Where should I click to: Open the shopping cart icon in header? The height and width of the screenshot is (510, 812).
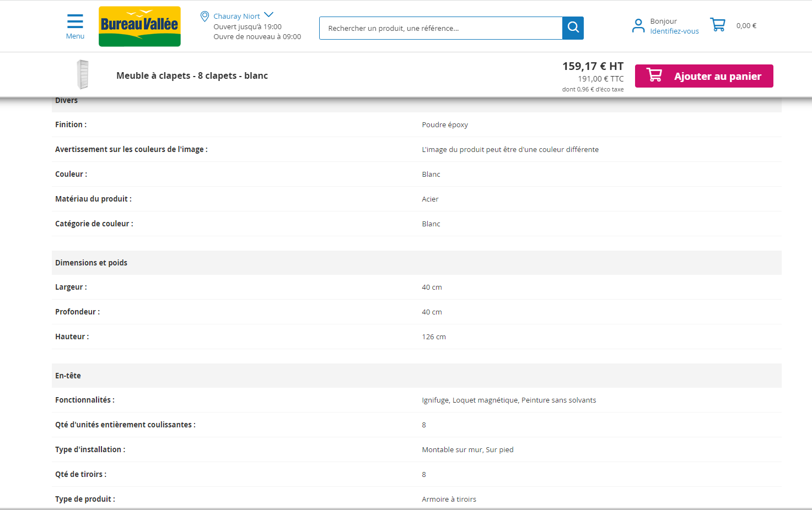[718, 25]
